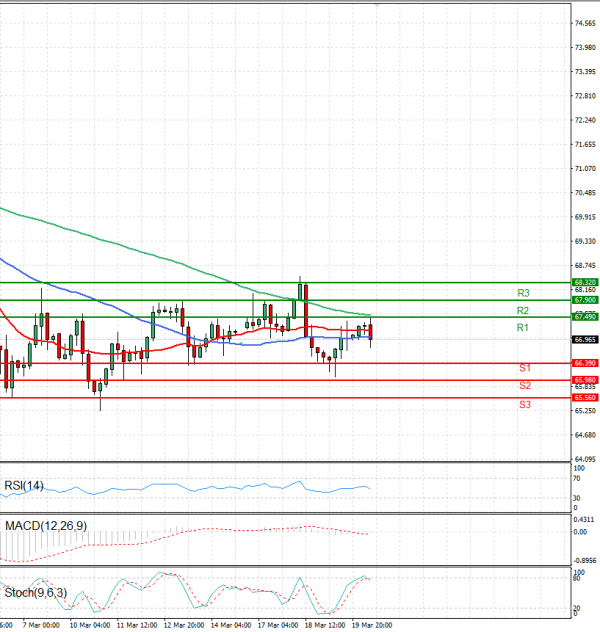The height and width of the screenshot is (632, 600).
Task: Select the 67.490 green price tag
Action: 585,317
